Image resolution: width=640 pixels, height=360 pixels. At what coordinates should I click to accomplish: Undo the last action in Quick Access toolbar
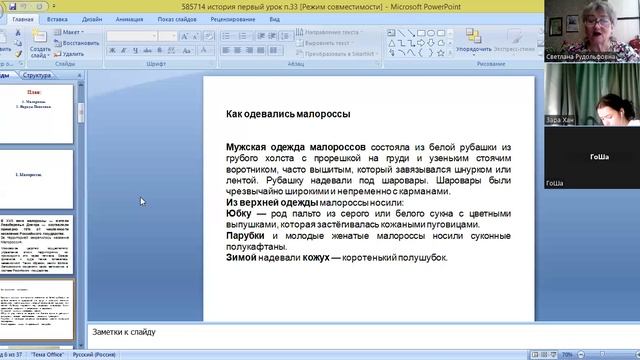tap(24, 7)
